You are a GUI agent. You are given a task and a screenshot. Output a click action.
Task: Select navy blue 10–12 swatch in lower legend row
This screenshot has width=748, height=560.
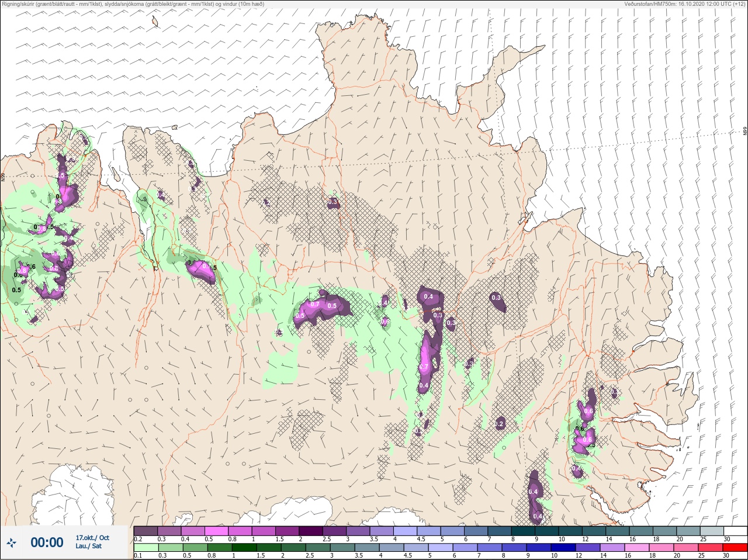[565, 548]
